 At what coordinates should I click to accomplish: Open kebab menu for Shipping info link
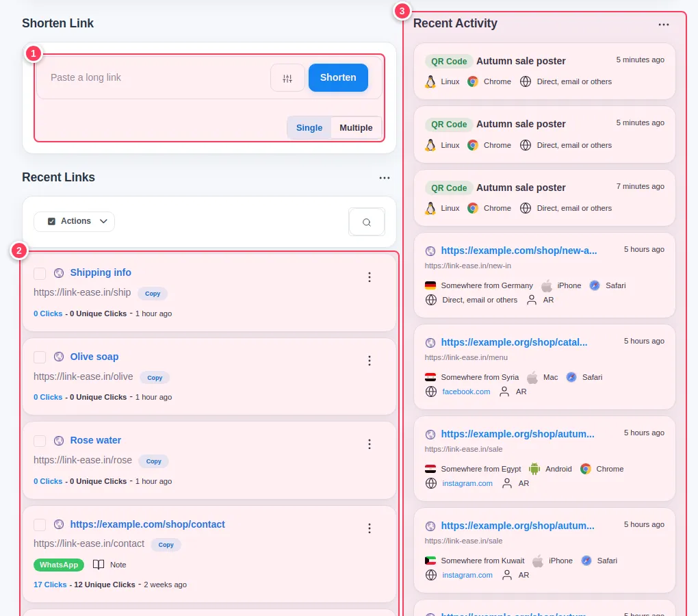[370, 277]
